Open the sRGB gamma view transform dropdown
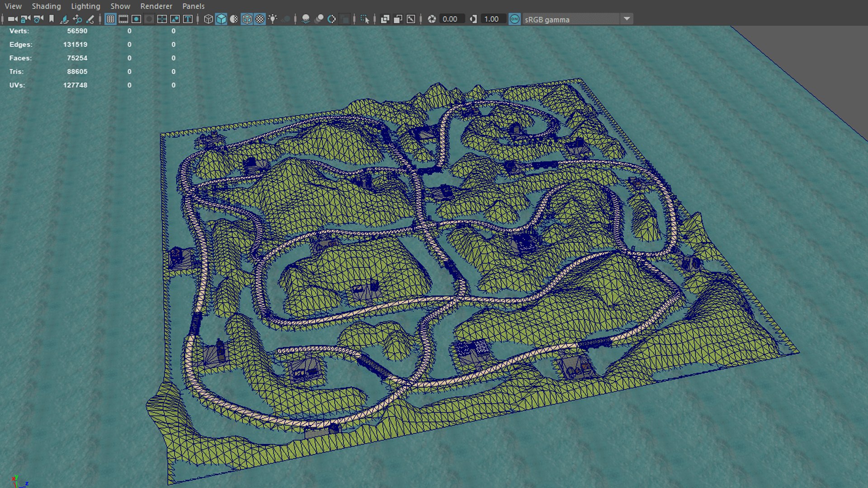Screen dimensions: 868x488 coord(627,19)
